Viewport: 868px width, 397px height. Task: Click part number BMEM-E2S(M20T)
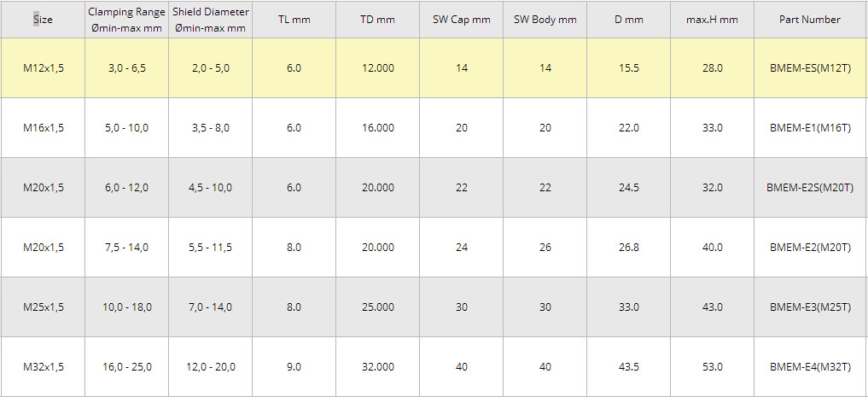click(810, 188)
